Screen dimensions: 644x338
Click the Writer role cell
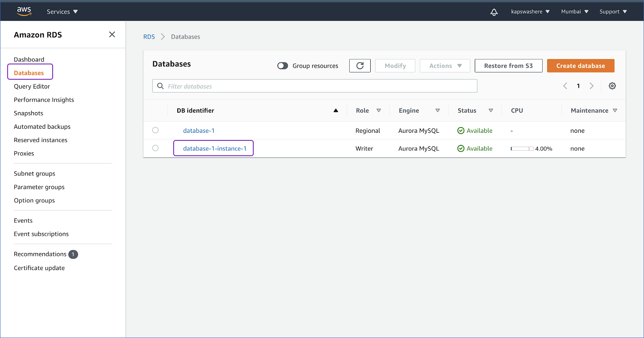[x=364, y=148]
